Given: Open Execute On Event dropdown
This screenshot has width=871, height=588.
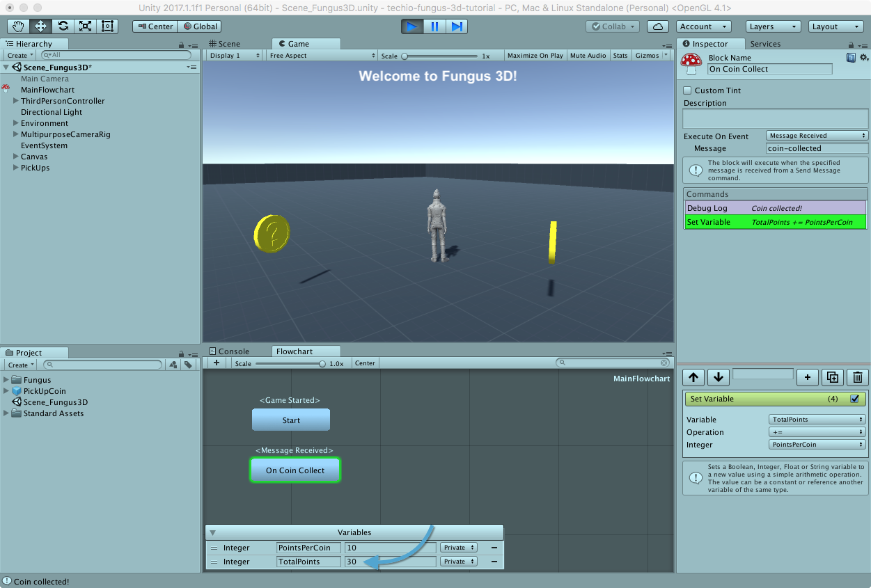Looking at the screenshot, I should click(x=817, y=136).
